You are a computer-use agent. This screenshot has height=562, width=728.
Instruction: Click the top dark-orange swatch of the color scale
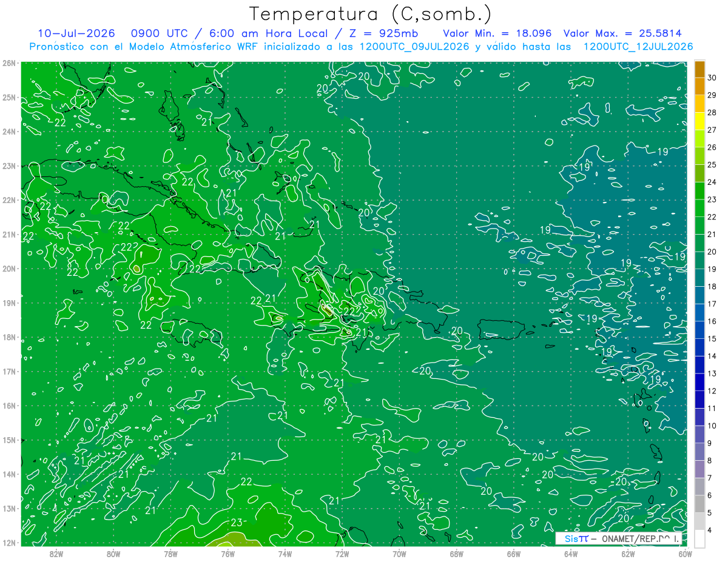click(699, 70)
